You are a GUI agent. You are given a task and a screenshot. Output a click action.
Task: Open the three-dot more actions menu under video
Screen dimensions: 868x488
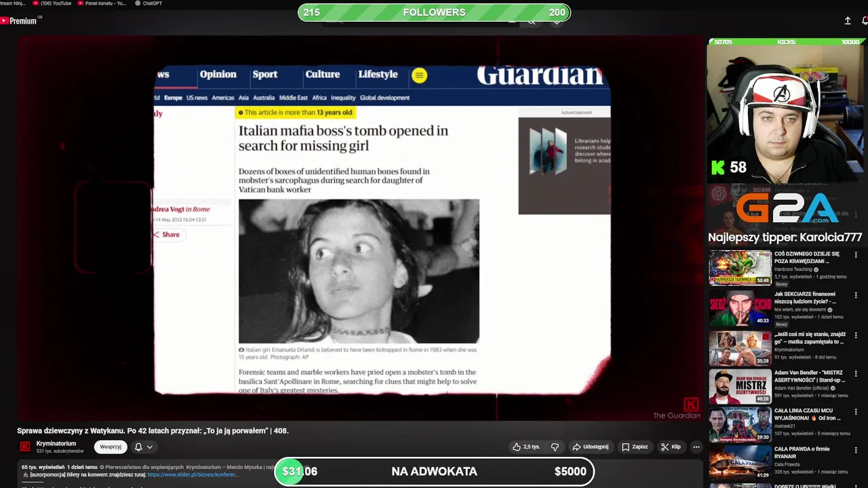[x=696, y=447]
